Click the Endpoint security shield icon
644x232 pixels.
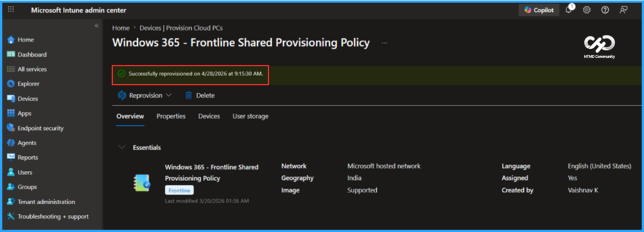click(11, 128)
